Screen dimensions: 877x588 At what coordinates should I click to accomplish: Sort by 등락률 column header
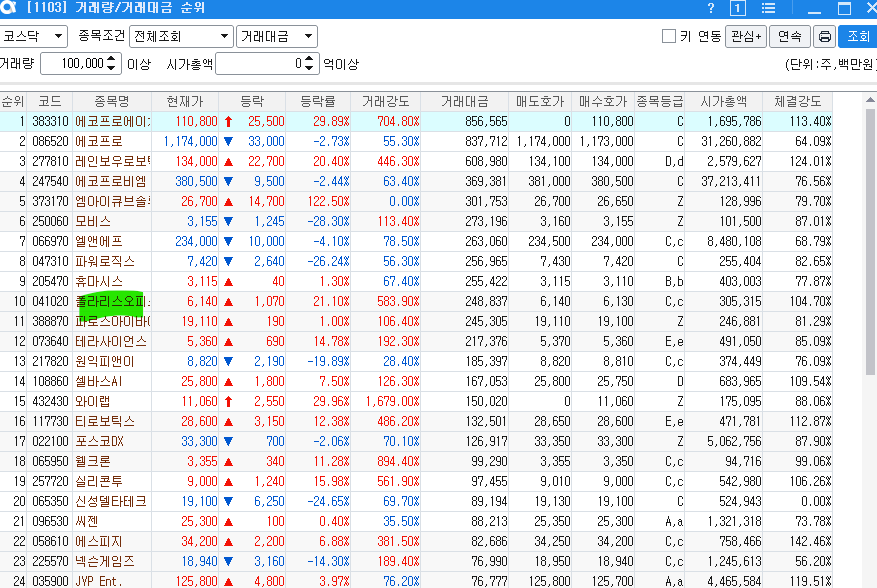click(x=318, y=101)
